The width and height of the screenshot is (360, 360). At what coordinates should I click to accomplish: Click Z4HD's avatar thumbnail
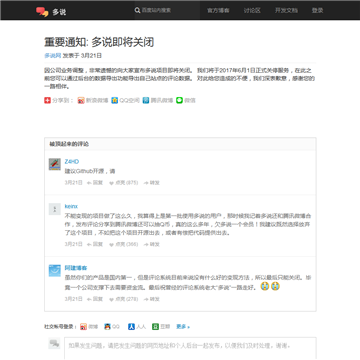[x=55, y=164]
